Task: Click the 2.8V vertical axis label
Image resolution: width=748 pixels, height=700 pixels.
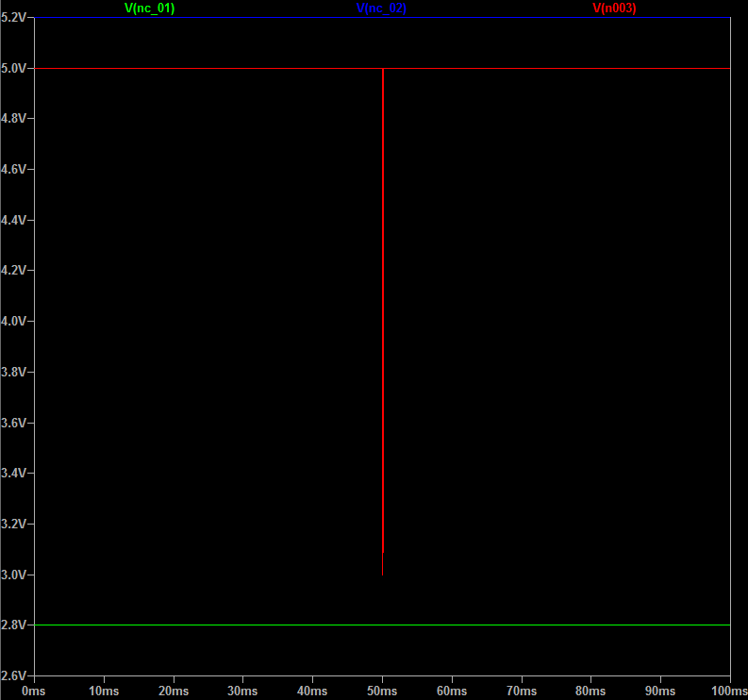Action: pyautogui.click(x=16, y=625)
